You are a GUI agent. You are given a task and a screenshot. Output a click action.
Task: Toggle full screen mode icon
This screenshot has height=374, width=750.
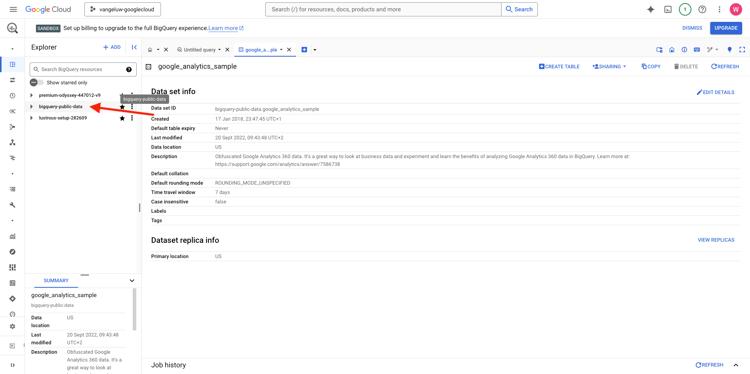point(742,50)
